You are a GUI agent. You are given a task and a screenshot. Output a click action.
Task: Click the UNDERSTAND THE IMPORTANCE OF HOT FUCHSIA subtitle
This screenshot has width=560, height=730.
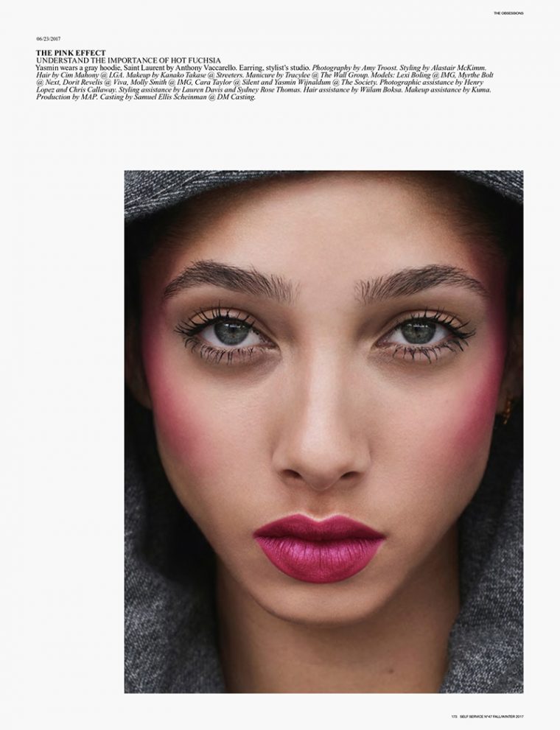pyautogui.click(x=128, y=60)
